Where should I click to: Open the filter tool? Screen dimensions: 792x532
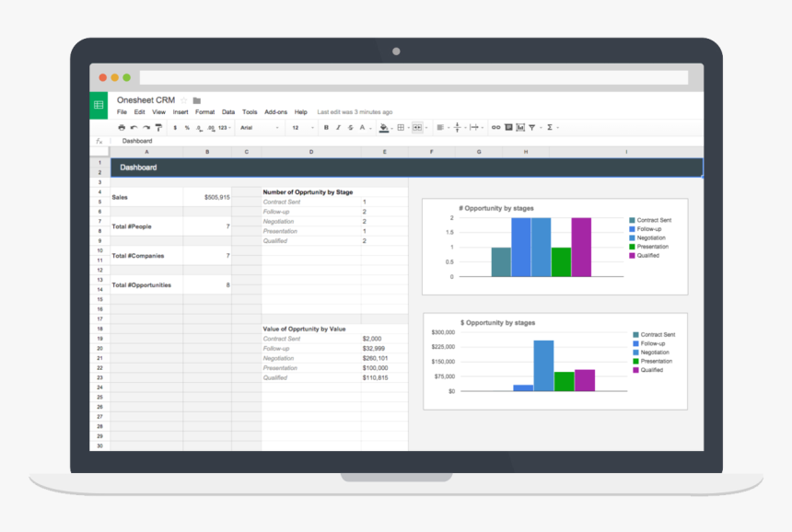click(531, 128)
